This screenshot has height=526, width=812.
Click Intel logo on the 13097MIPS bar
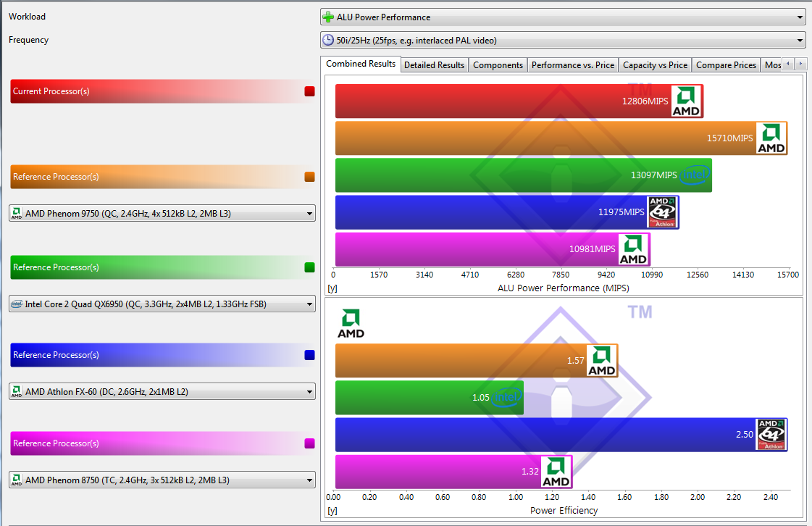694,175
